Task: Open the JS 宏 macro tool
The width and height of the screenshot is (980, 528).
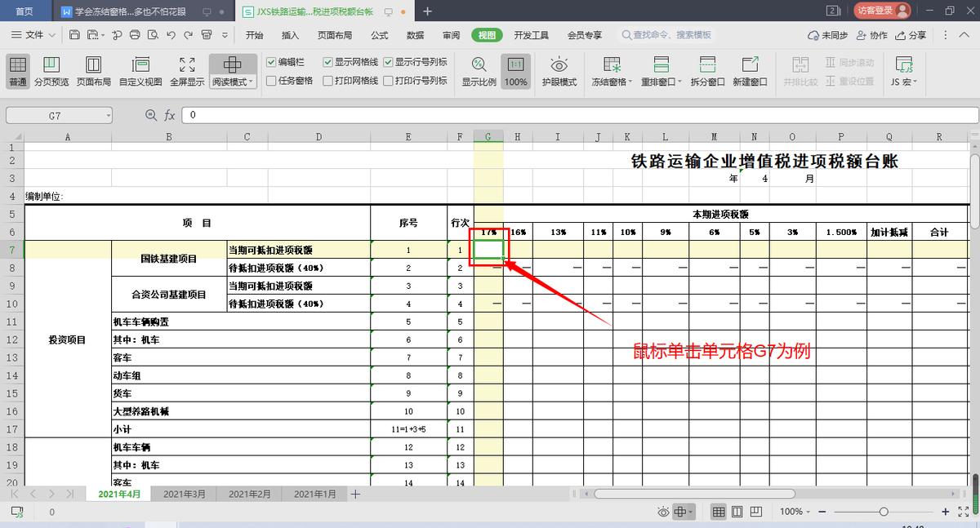Action: 902,69
